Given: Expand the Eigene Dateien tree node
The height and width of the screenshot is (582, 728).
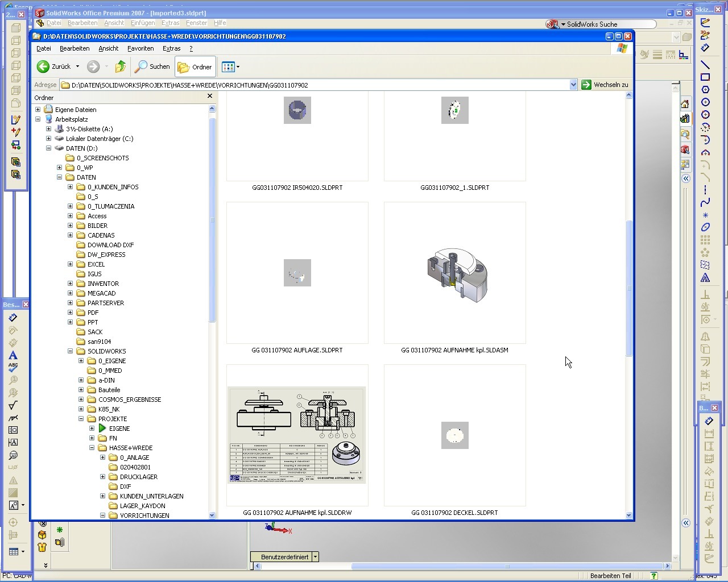Looking at the screenshot, I should (38, 110).
